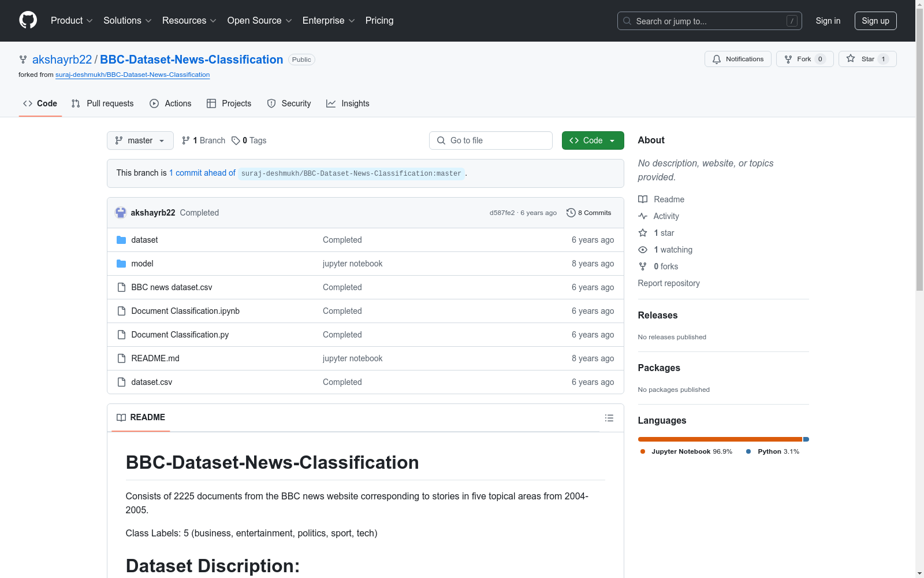This screenshot has width=924, height=578.
Task: Open Document Classification.ipynb file
Action: point(185,311)
